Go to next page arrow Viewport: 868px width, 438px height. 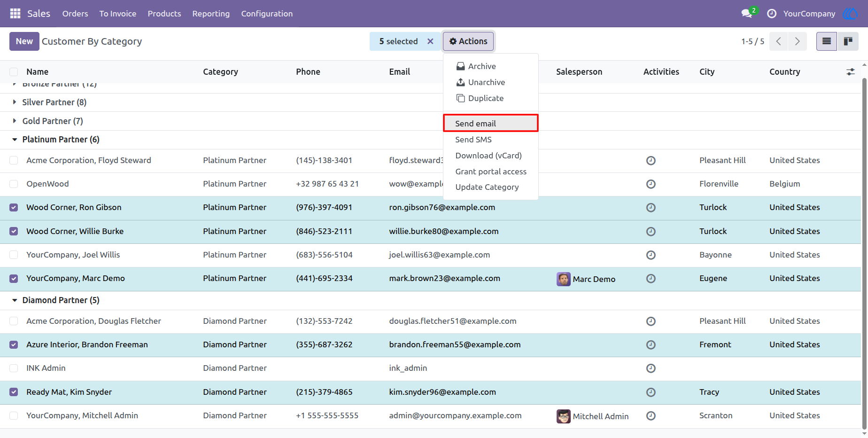797,41
